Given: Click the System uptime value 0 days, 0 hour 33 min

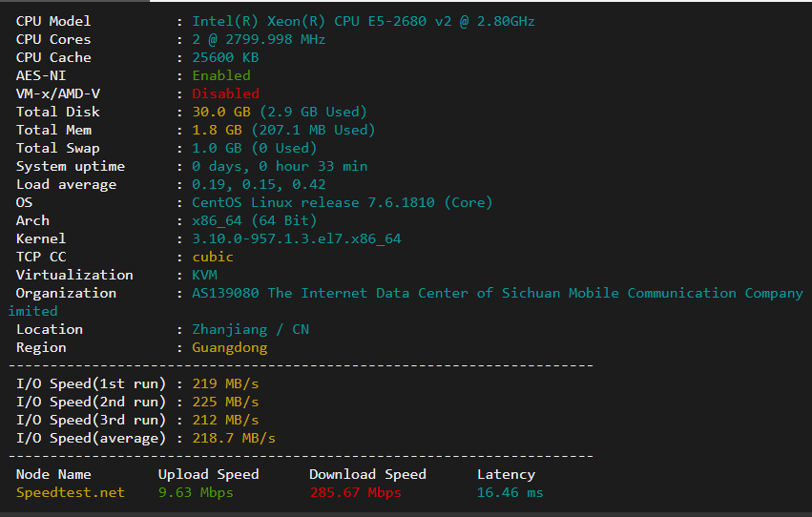Looking at the screenshot, I should [280, 166].
